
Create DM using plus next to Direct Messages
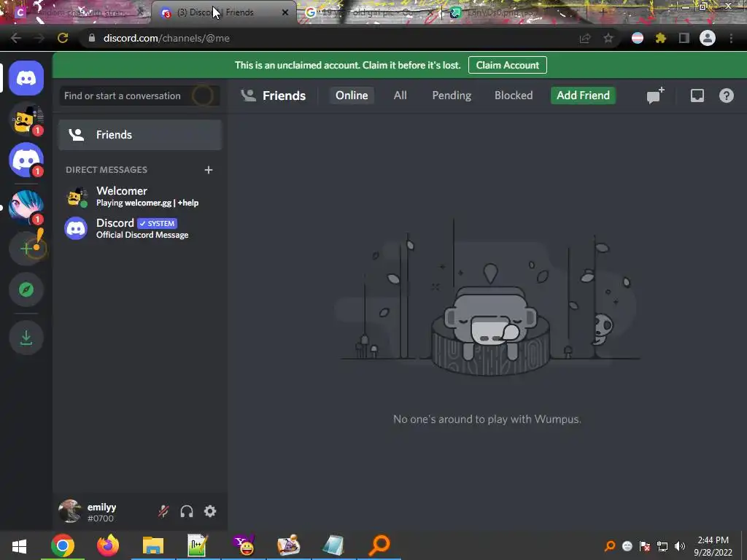(208, 170)
